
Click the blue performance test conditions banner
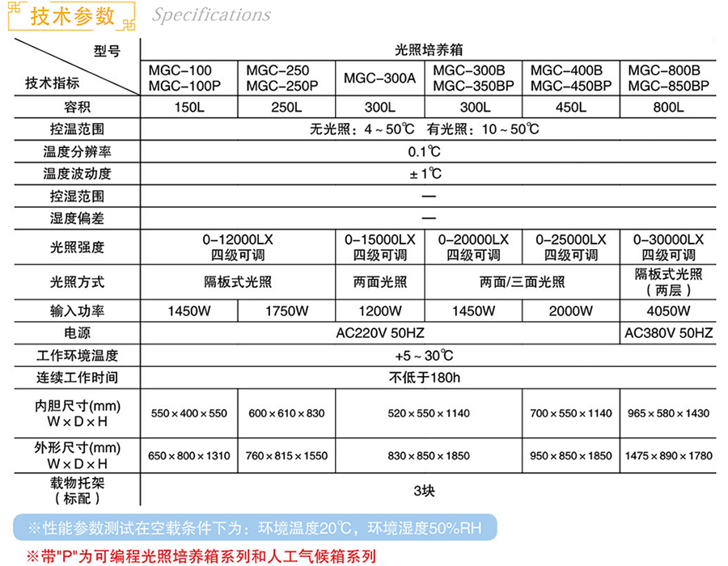(255, 529)
